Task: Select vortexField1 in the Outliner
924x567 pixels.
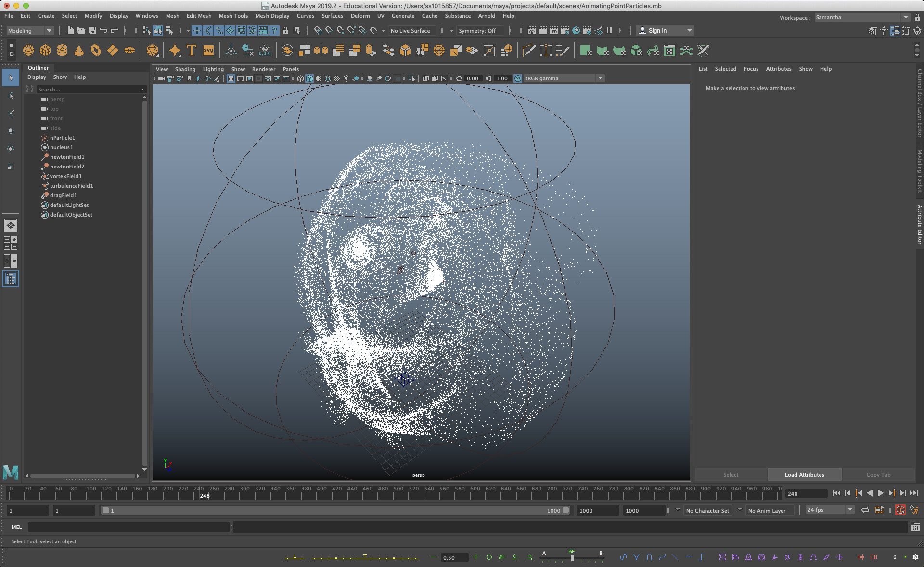Action: [66, 176]
